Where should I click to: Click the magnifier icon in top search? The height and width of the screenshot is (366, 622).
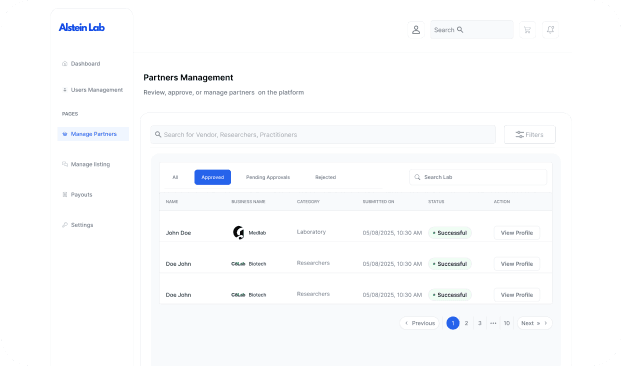click(x=460, y=30)
